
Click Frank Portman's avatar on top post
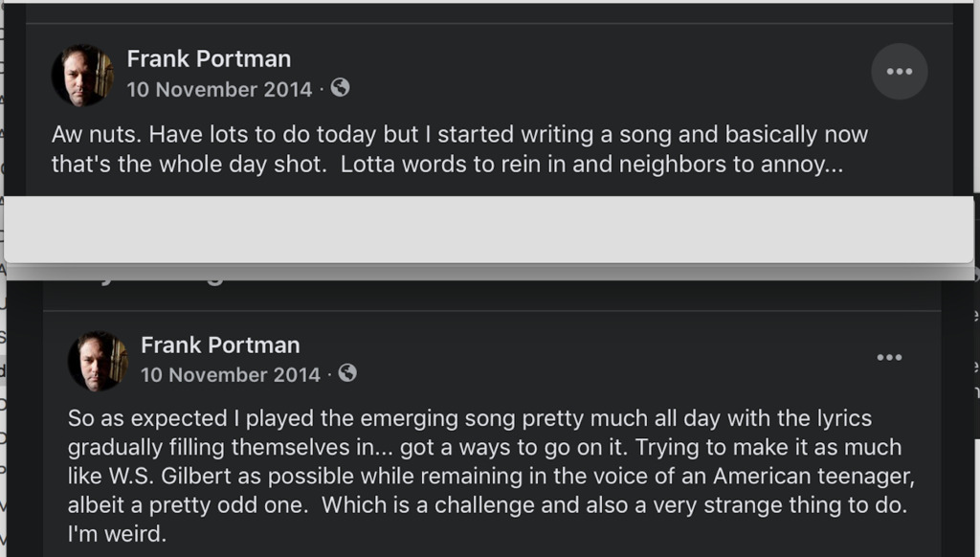pos(82,76)
